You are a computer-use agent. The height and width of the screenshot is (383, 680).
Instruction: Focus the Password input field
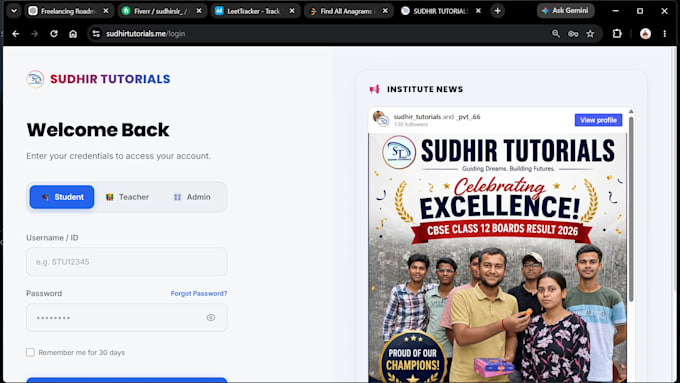click(127, 318)
